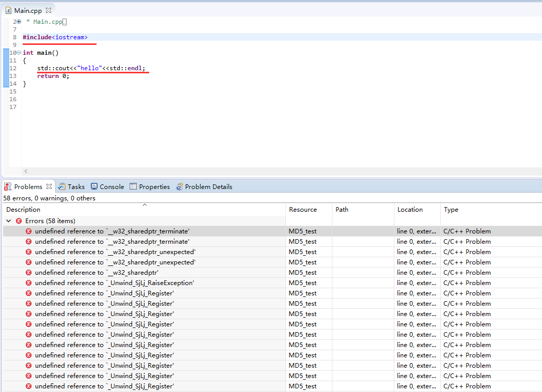Click the Tasks tab icon
This screenshot has height=392, width=542.
[x=61, y=186]
